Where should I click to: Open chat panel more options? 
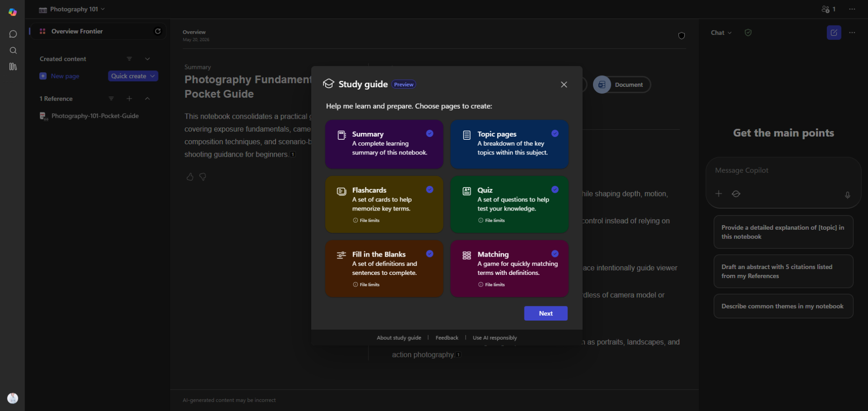[852, 32]
